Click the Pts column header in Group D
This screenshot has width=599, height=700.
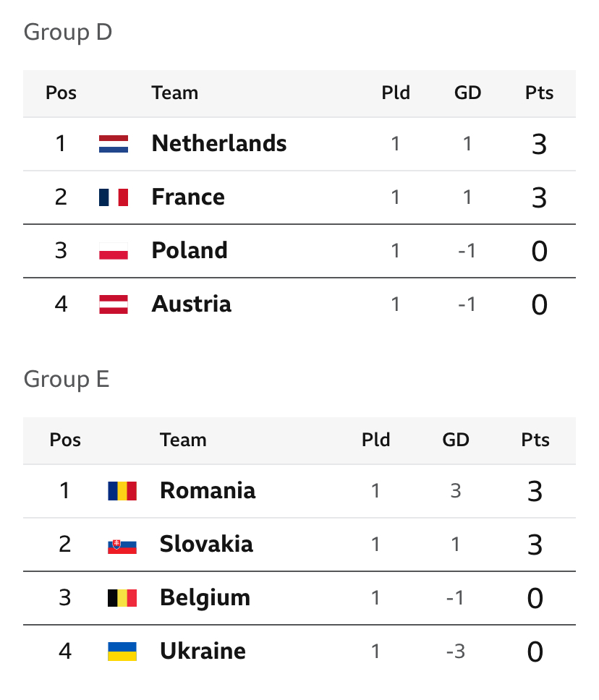[x=539, y=93]
